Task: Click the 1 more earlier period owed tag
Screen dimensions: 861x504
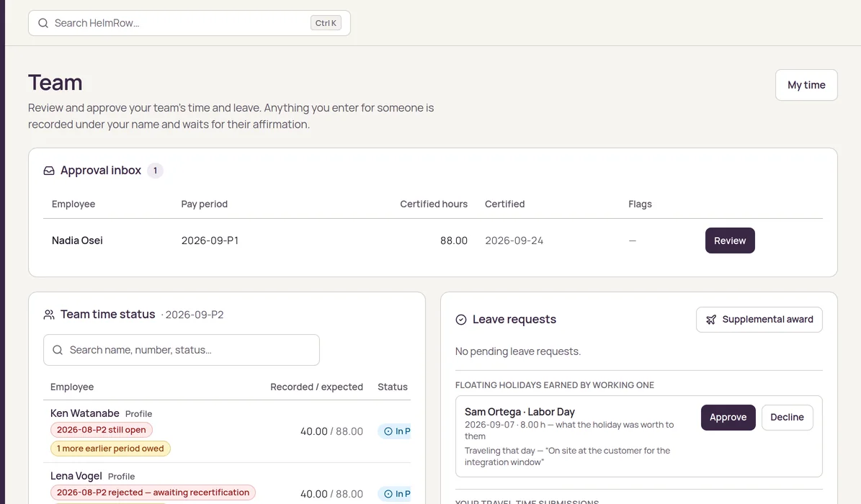Action: (x=110, y=449)
